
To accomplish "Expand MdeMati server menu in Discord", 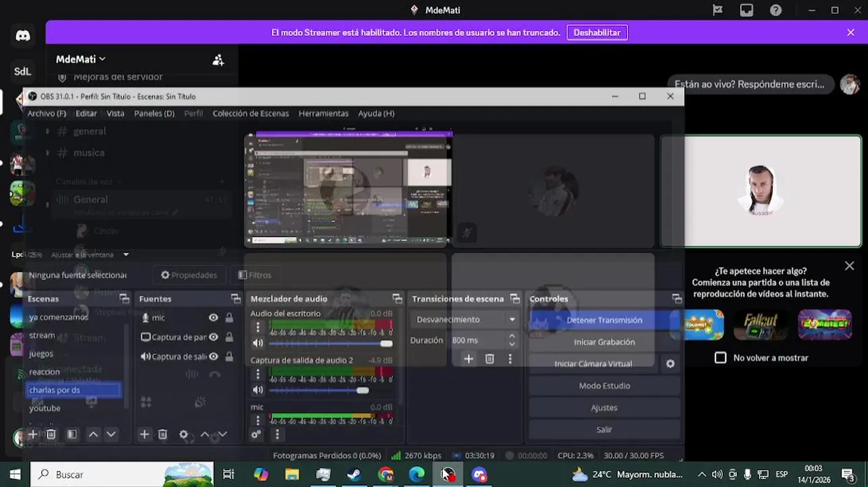I will point(80,60).
